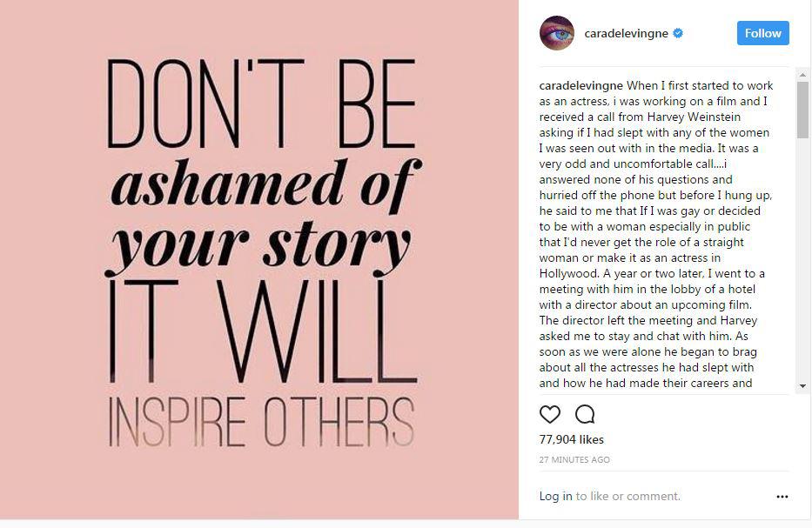
Task: Click the INSPIRE OTHERS line in image
Action: pyautogui.click(x=261, y=422)
